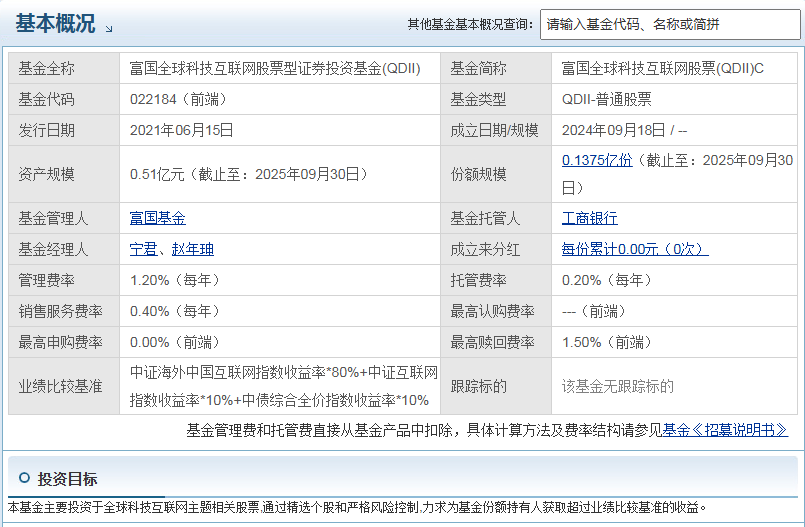805x527 pixels.
Task: Select the 最高赎回费率 row label
Action: pyautogui.click(x=492, y=342)
